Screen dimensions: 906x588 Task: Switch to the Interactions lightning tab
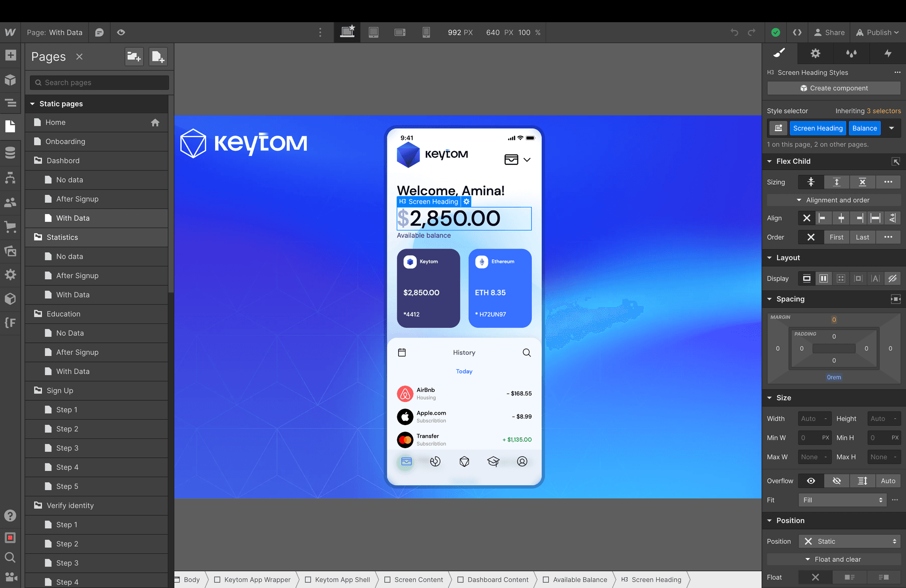click(887, 53)
